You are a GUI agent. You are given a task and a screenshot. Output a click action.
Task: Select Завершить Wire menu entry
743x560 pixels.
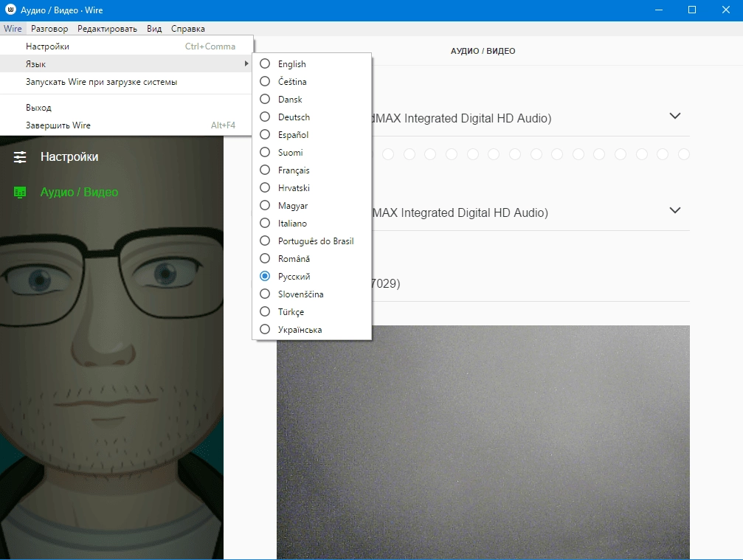pyautogui.click(x=126, y=125)
